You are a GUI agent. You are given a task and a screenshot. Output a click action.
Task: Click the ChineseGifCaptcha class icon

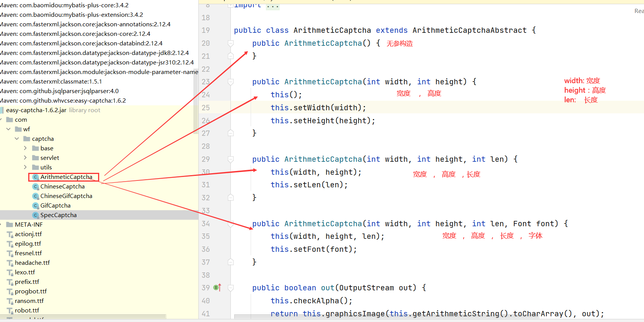(35, 196)
